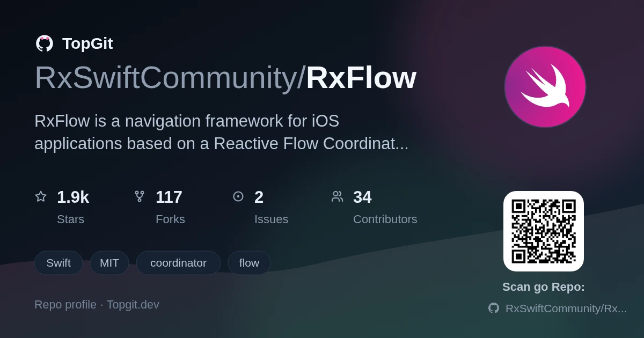
Task: Click the Issues label
Action: [271, 219]
